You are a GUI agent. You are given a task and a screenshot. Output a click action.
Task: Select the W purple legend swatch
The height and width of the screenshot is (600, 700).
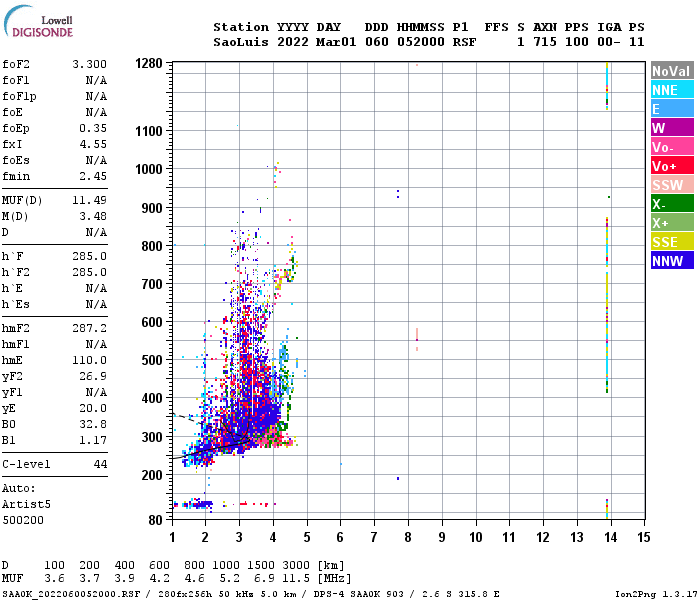[672, 128]
